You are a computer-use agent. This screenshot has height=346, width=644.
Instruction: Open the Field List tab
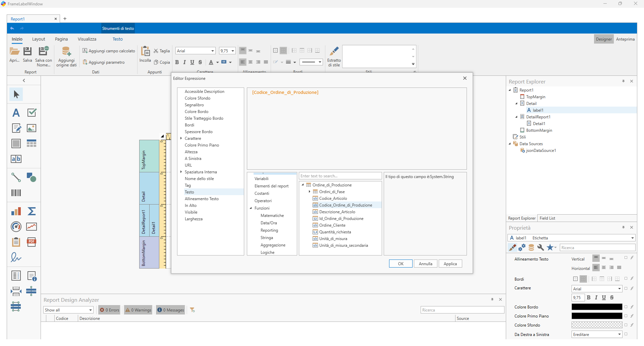[547, 218]
